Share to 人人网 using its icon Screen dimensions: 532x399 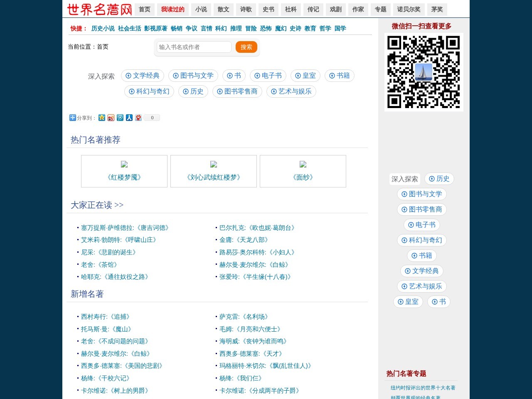pyautogui.click(x=129, y=118)
